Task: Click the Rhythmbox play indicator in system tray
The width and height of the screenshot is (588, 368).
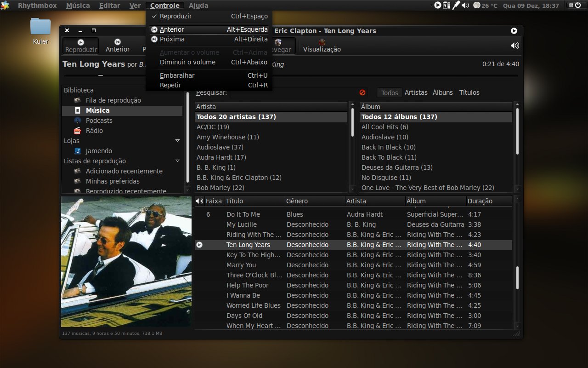Action: (x=438, y=6)
